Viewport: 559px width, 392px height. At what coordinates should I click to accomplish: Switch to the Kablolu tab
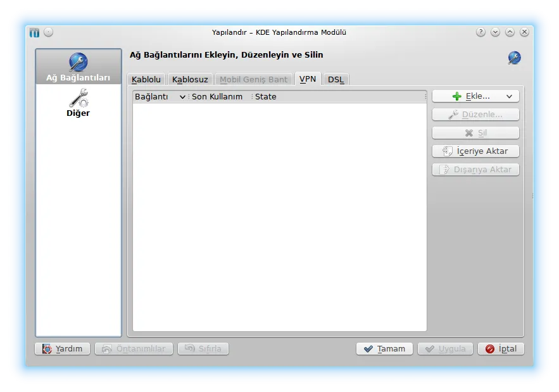click(x=146, y=80)
